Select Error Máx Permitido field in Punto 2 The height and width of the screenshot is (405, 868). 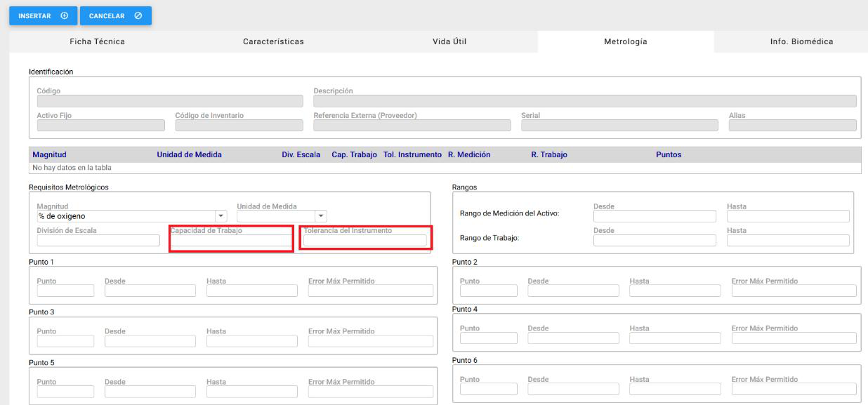(x=794, y=291)
